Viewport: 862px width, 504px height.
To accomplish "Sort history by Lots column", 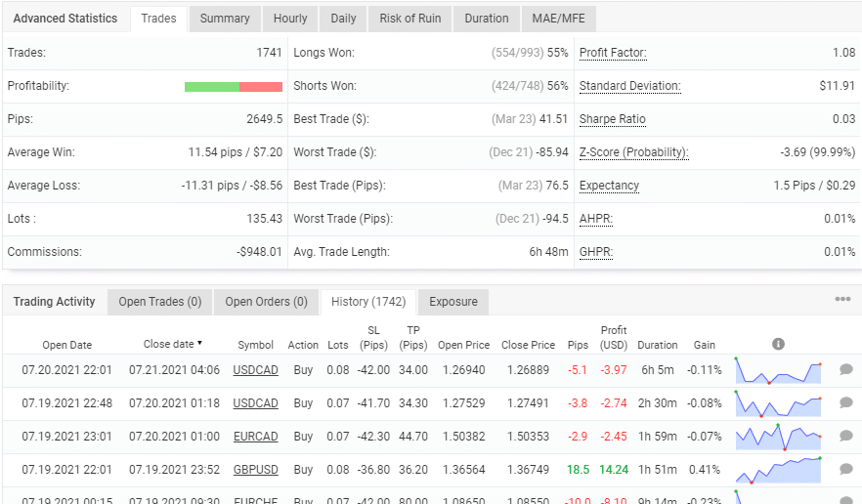I will click(x=337, y=345).
